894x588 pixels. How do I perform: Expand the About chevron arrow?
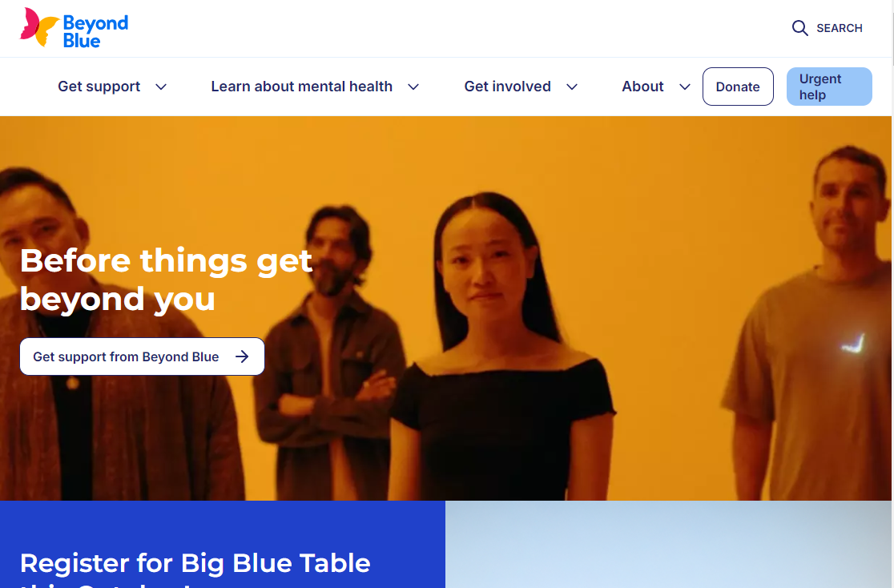pyautogui.click(x=685, y=87)
